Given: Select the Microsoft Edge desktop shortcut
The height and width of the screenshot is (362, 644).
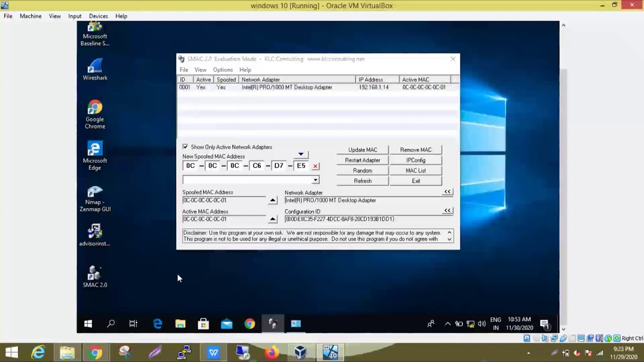Looking at the screenshot, I should click(x=95, y=156).
